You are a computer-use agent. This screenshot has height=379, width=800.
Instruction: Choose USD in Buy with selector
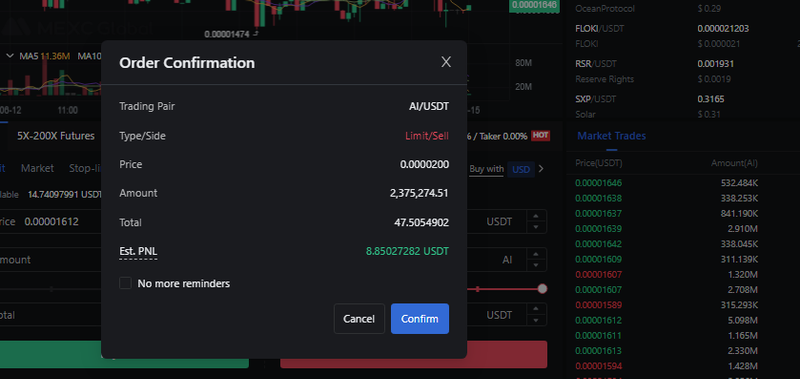click(x=521, y=169)
